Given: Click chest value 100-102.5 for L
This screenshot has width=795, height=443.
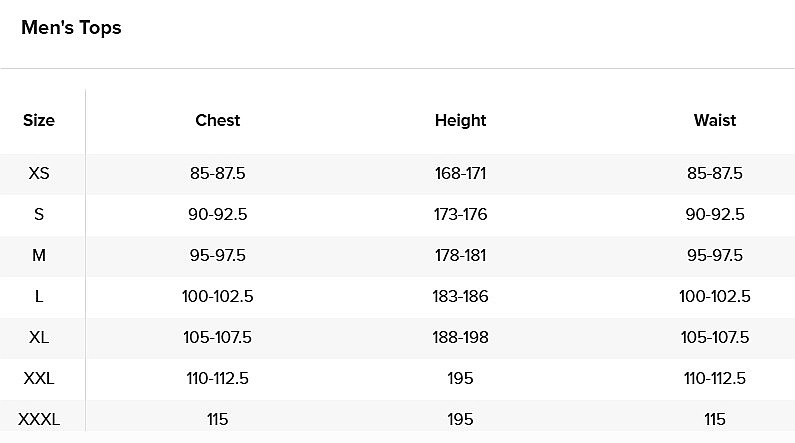Looking at the screenshot, I should coord(218,296).
